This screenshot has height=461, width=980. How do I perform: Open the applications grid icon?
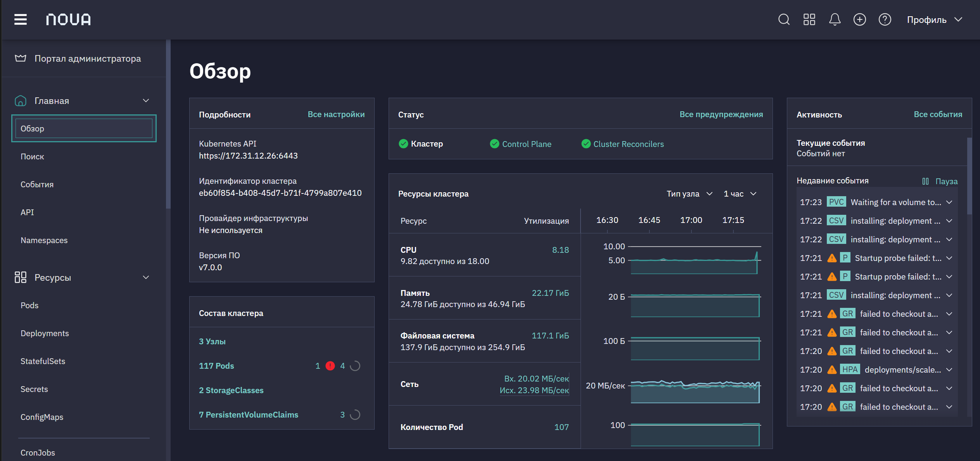[809, 19]
